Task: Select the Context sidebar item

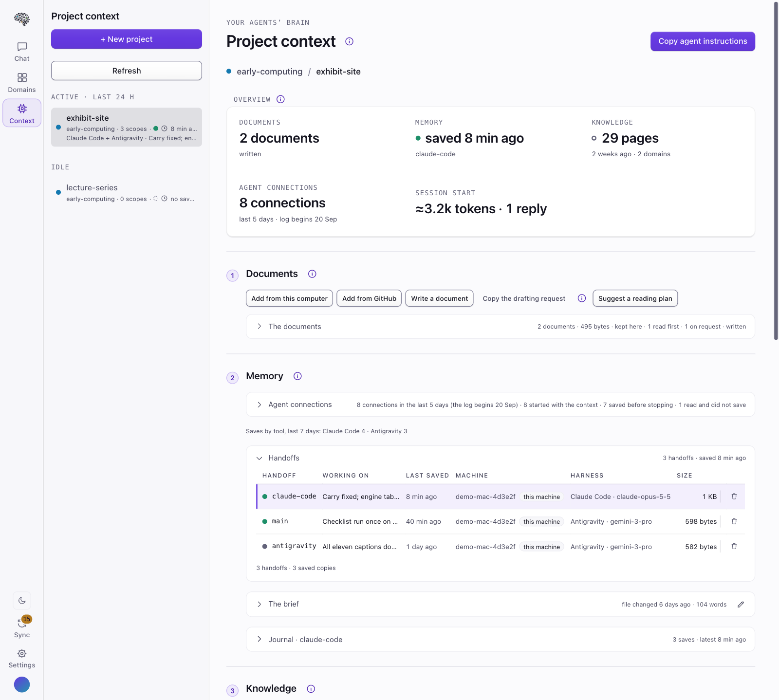Action: click(22, 113)
